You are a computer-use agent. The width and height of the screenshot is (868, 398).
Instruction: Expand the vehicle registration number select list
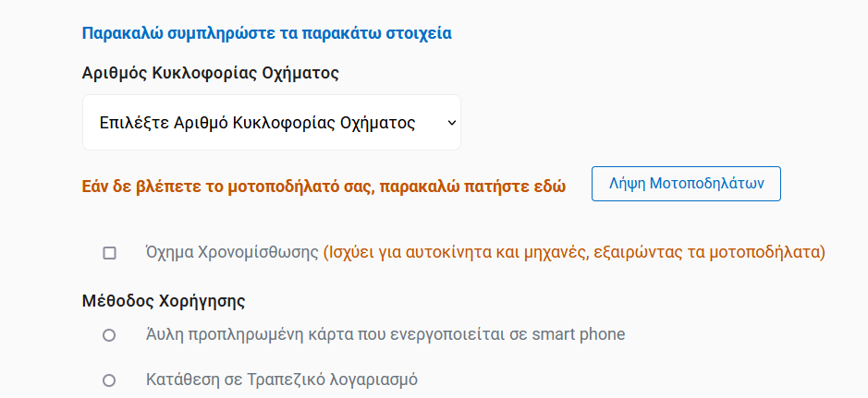(271, 122)
